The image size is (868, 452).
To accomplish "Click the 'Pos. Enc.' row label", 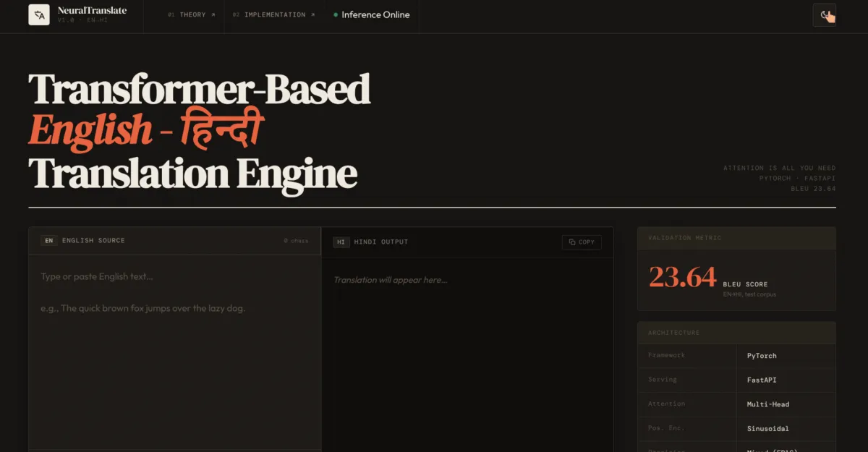I will tap(666, 428).
